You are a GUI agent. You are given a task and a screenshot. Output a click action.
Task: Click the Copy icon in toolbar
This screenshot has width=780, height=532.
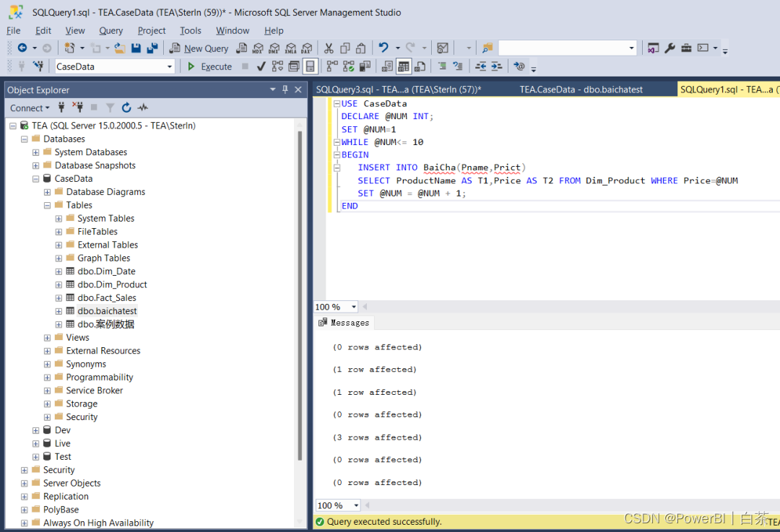pos(344,48)
